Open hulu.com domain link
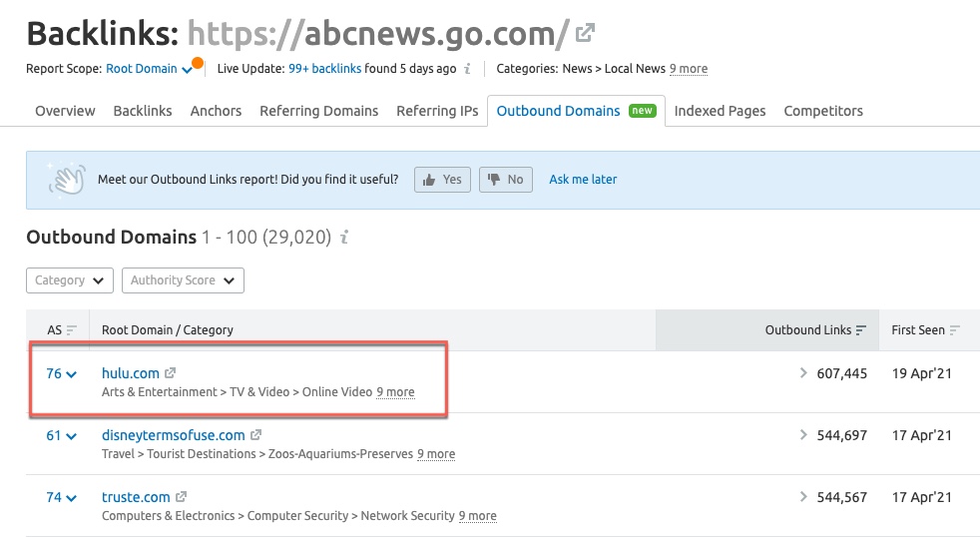The height and width of the screenshot is (537, 980). [130, 373]
